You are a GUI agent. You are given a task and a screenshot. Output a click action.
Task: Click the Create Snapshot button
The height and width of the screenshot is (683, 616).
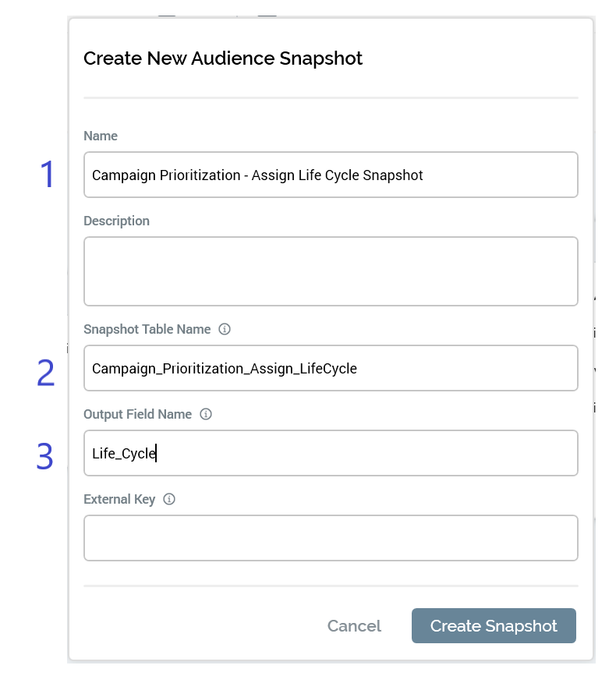pos(494,626)
